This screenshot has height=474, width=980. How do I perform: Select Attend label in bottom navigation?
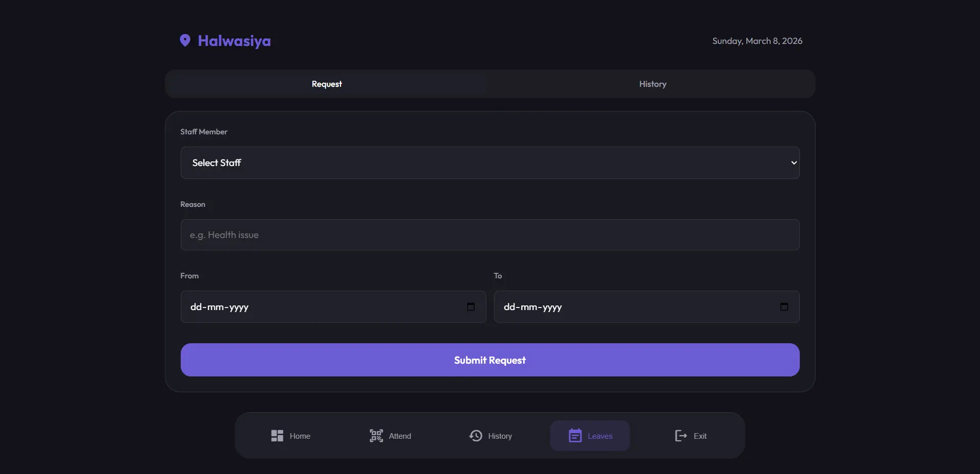pos(400,436)
